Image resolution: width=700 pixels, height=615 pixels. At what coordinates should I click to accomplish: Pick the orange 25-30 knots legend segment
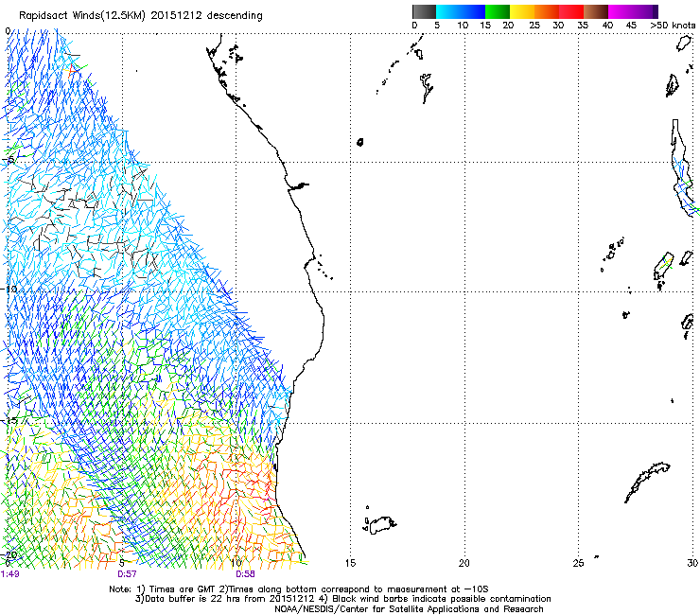pos(547,11)
